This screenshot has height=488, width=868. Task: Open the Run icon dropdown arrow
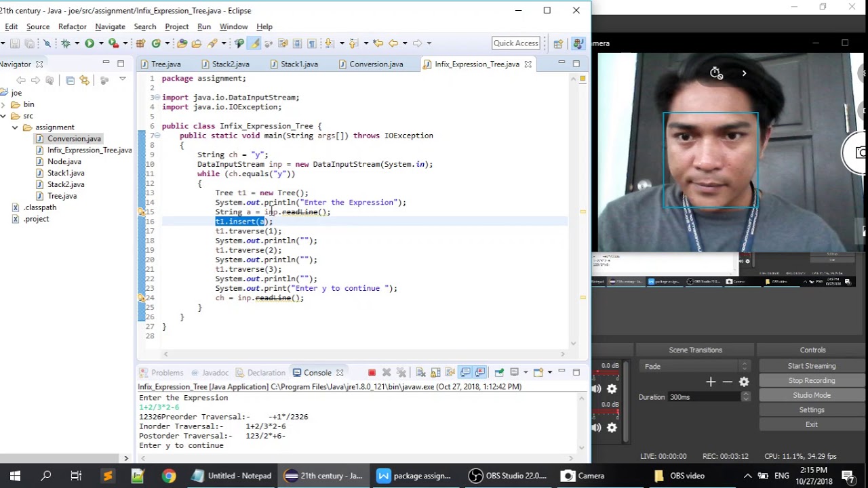pyautogui.click(x=101, y=43)
